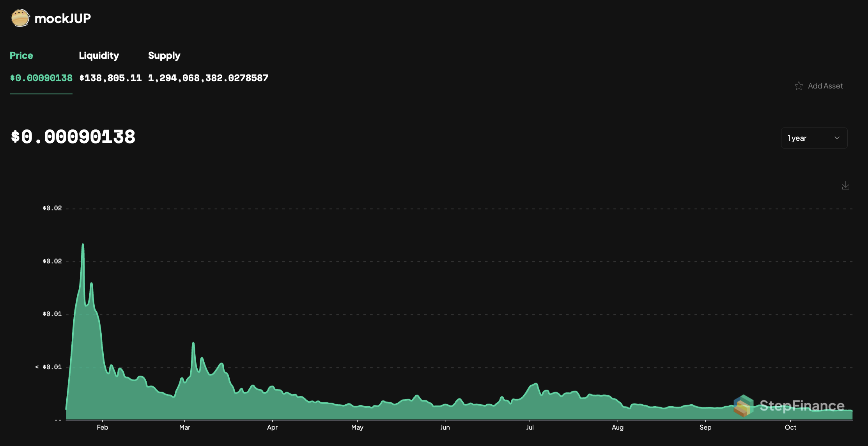
Task: Click the Mar label on x-axis
Action: [184, 427]
